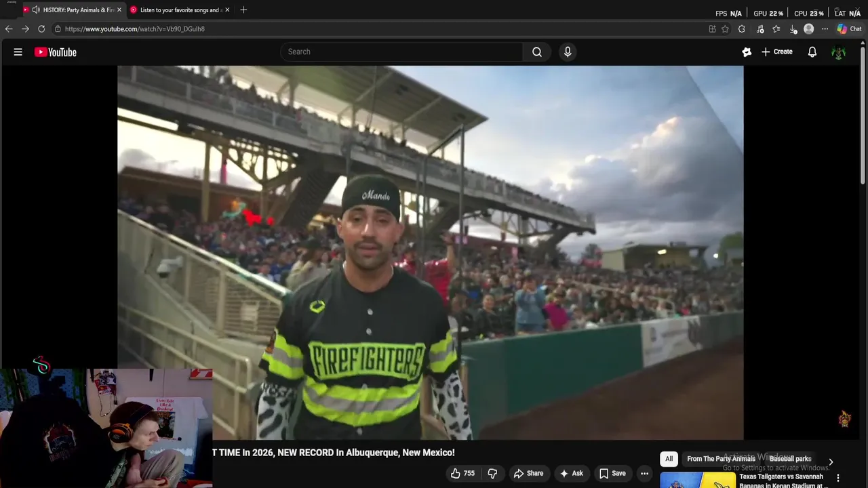
Task: Add this page to favorites star
Action: pyautogui.click(x=725, y=29)
